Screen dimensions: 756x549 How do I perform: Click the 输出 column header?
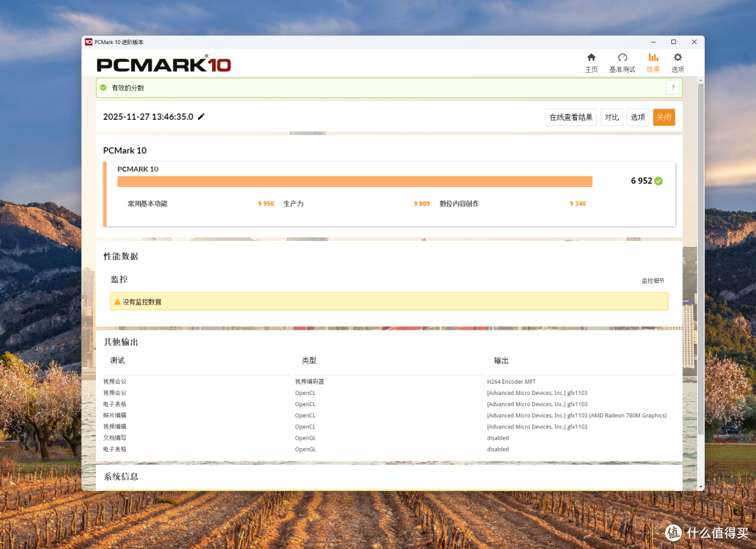501,361
